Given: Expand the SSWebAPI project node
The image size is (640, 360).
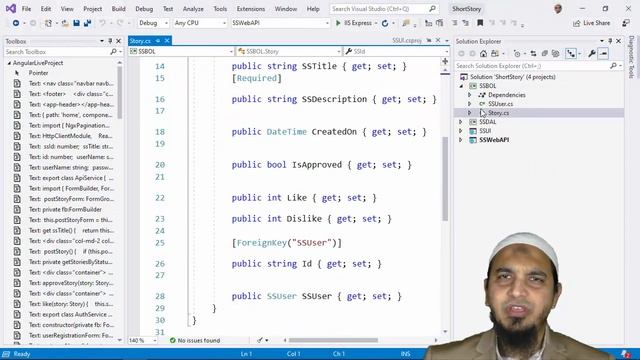Looking at the screenshot, I should tap(461, 140).
